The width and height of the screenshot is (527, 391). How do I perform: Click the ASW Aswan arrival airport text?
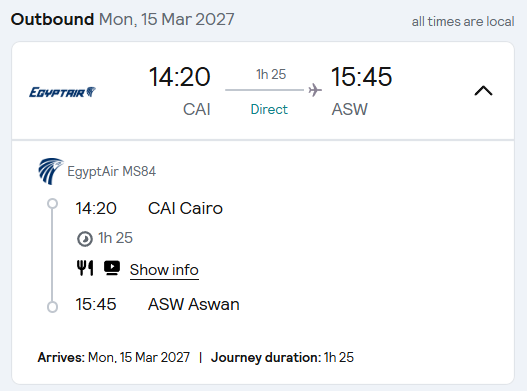tap(194, 304)
